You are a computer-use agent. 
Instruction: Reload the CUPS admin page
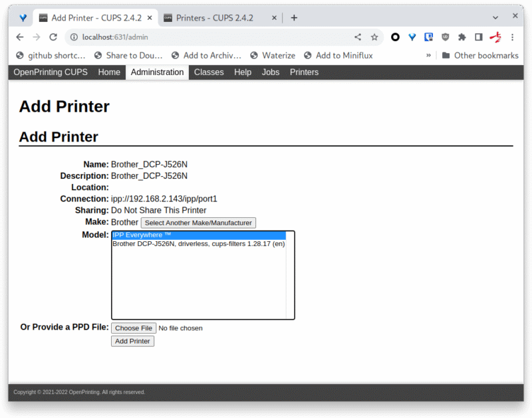[53, 37]
